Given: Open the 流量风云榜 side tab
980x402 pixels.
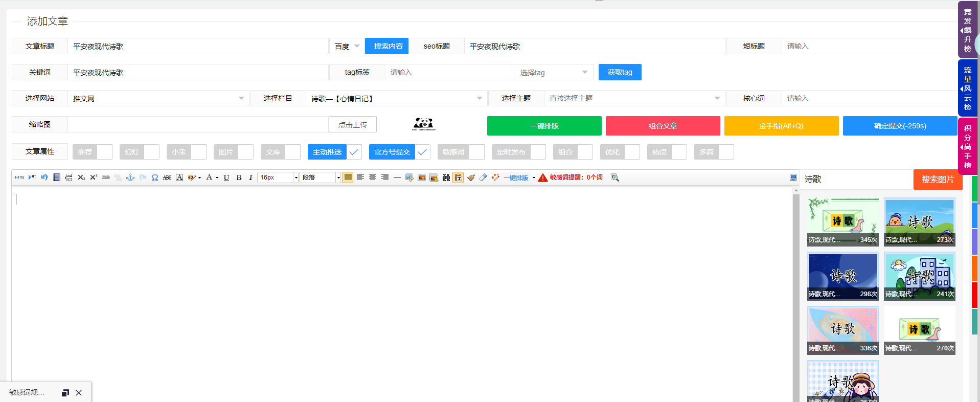Looking at the screenshot, I should [967, 88].
